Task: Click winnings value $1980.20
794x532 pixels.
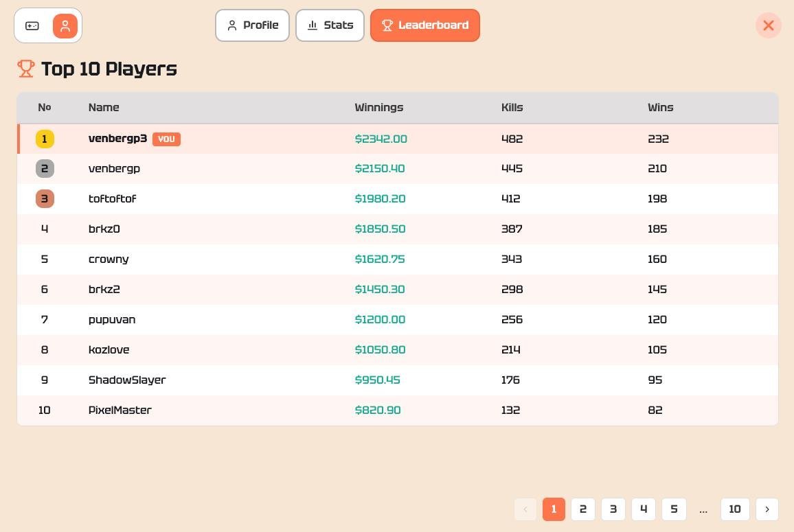Action: click(381, 199)
